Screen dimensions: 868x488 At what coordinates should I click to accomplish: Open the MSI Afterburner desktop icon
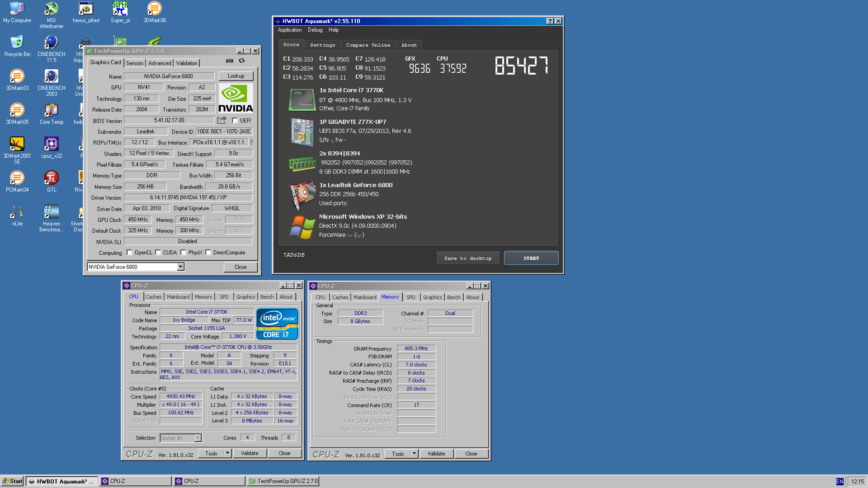[x=52, y=15]
